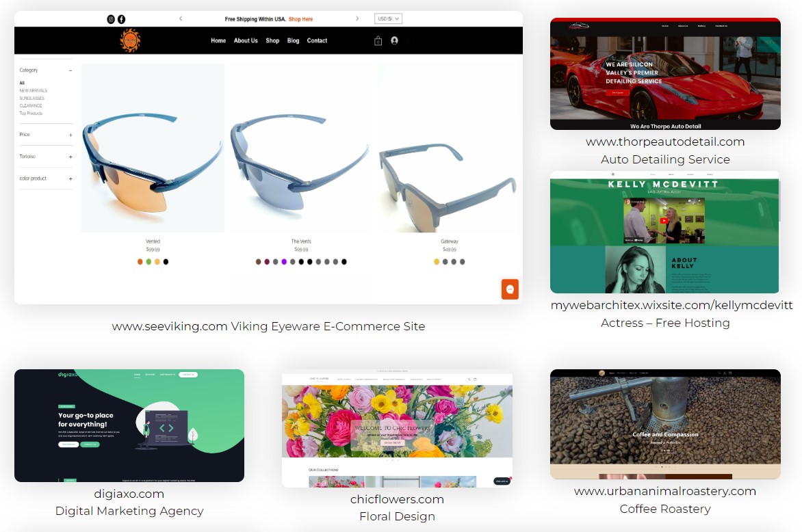The width and height of the screenshot is (802, 532).
Task: Choose the orange swatch under Vented
Action: click(x=140, y=262)
